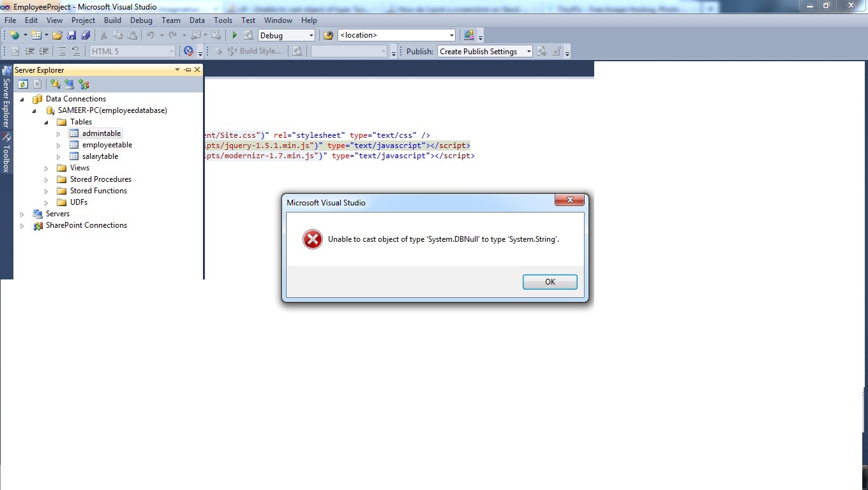Click the Connect to SharePoint icon in Server Explorer
This screenshot has width=868, height=490.
click(84, 84)
